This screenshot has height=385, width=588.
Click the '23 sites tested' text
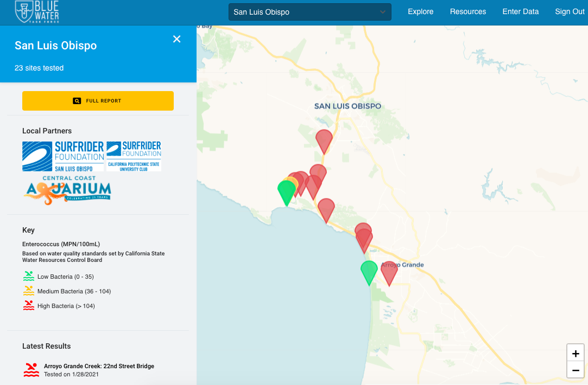pos(39,68)
